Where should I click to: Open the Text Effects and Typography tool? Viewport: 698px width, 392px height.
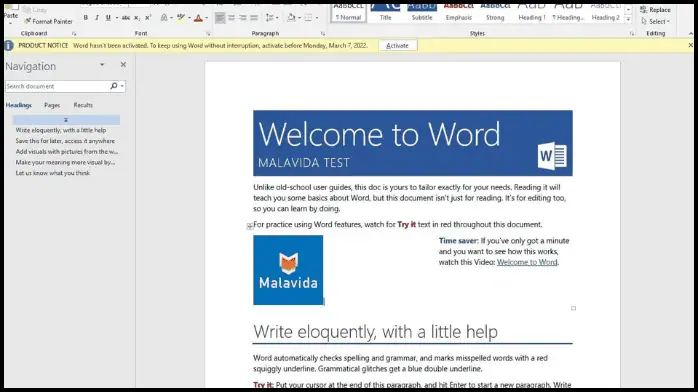coord(164,18)
